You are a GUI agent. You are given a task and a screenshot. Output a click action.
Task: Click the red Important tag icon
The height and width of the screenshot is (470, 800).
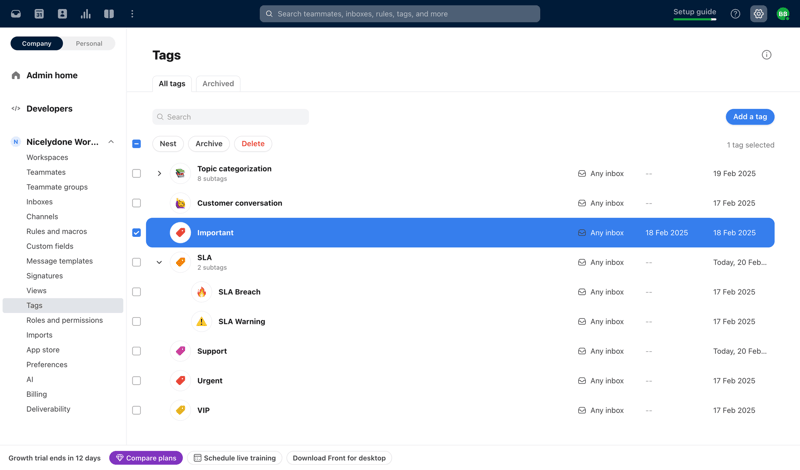(180, 233)
